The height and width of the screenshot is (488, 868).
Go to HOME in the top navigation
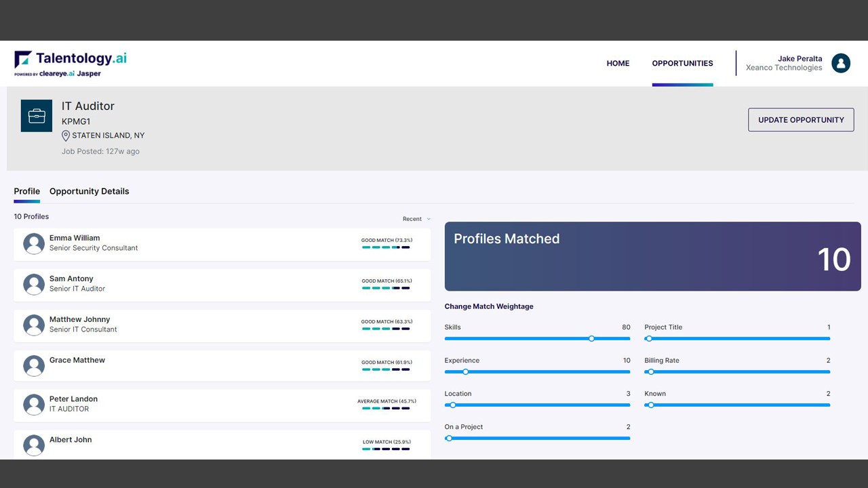pos(618,63)
